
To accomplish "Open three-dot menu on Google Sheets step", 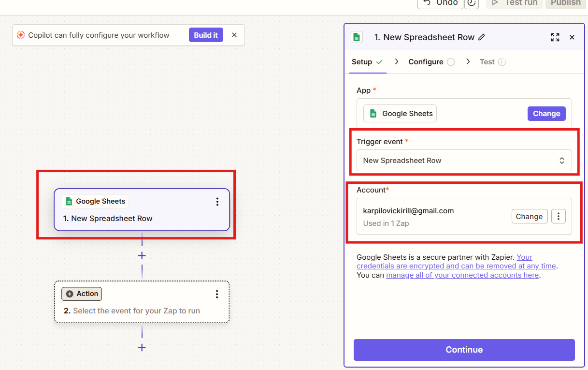I will (217, 202).
